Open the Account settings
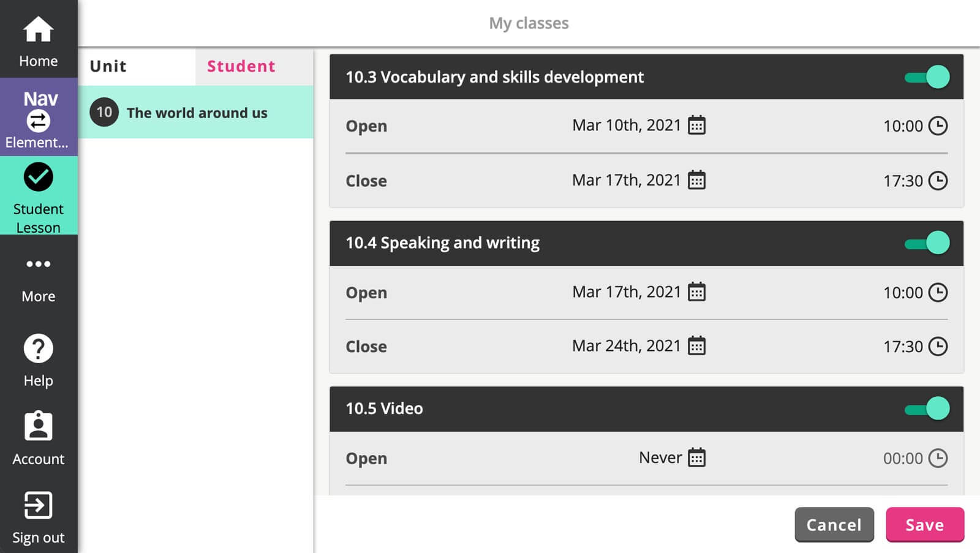 tap(38, 438)
